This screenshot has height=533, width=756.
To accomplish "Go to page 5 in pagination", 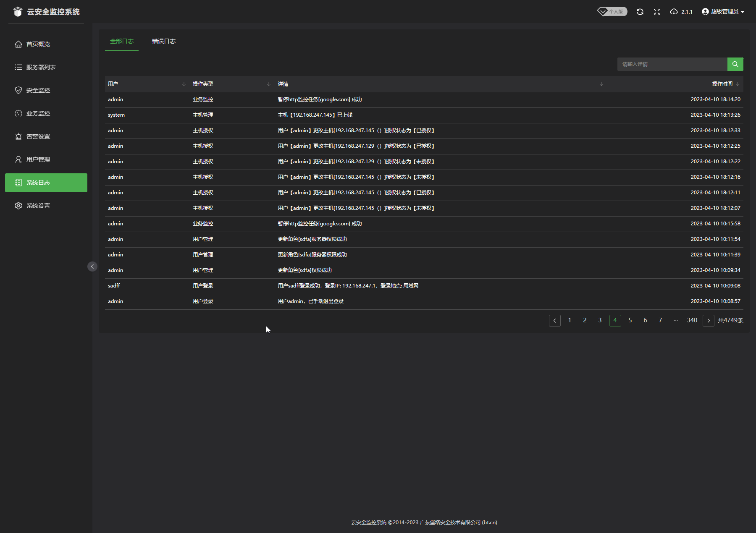I will coord(630,320).
